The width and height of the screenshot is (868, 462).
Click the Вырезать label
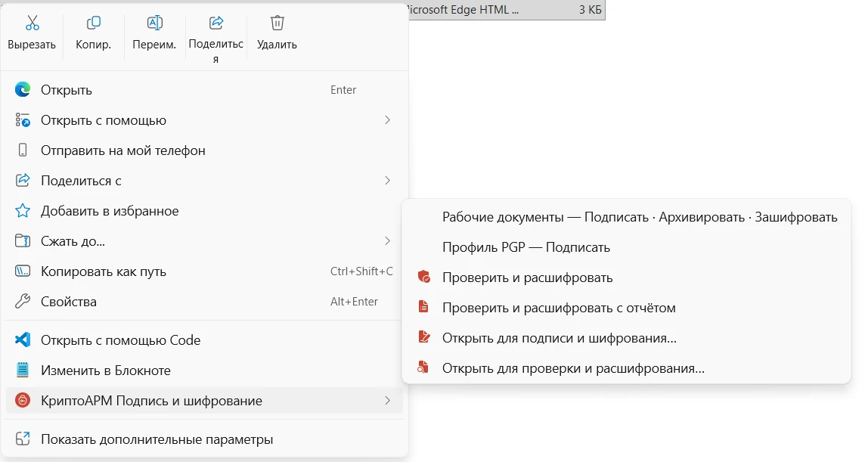pos(32,45)
